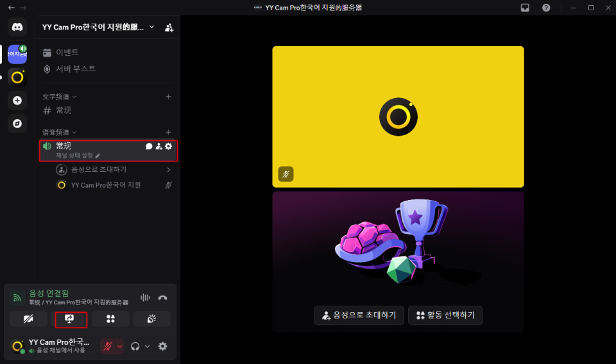The height and width of the screenshot is (364, 616).
Task: Open the 常规 voice channel settings gear
Action: [x=169, y=146]
